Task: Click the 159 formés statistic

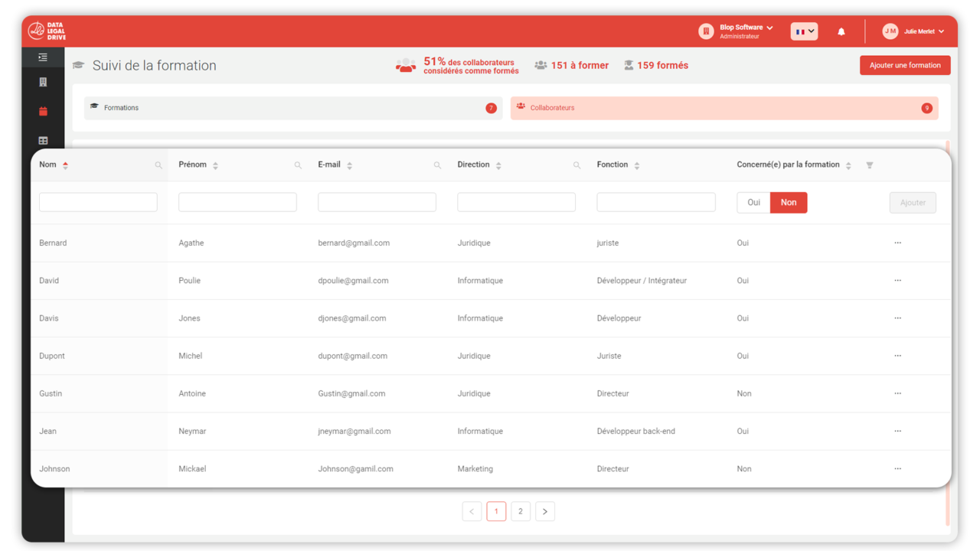Action: tap(655, 65)
